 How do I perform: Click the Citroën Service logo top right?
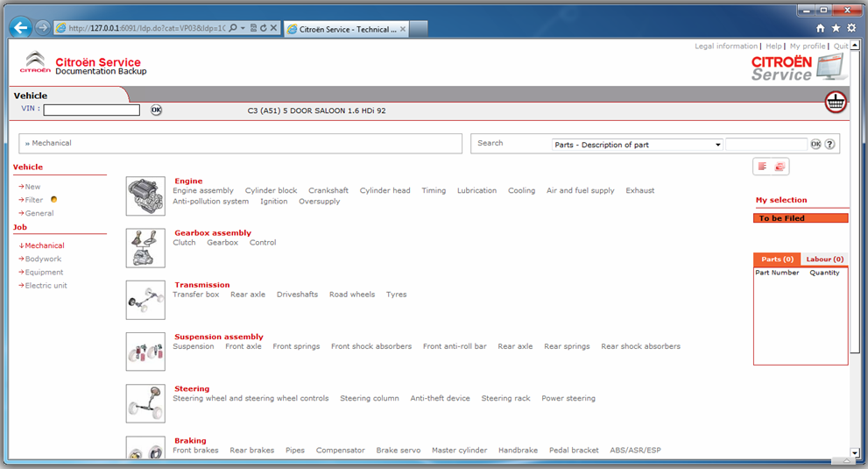(799, 68)
